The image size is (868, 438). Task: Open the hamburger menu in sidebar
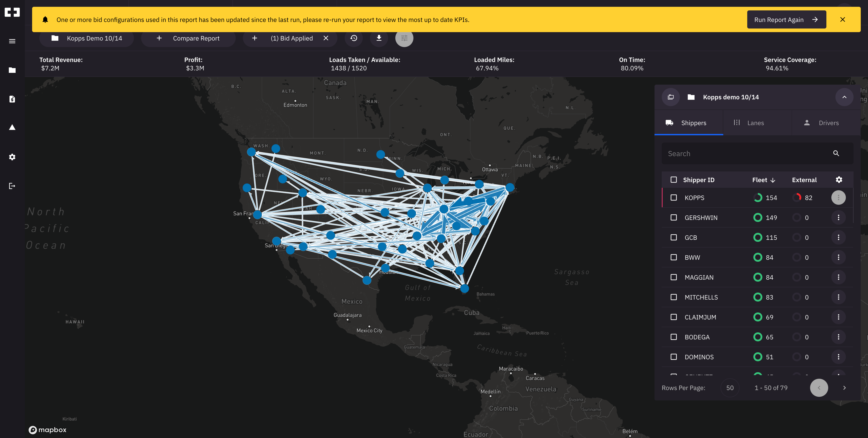12,41
